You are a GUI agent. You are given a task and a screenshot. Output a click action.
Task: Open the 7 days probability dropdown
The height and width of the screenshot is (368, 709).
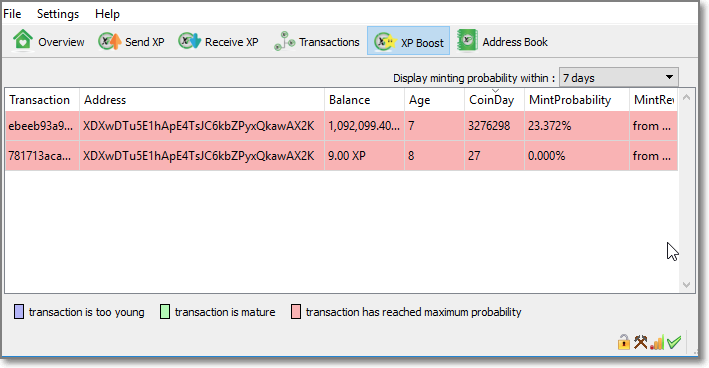(619, 78)
